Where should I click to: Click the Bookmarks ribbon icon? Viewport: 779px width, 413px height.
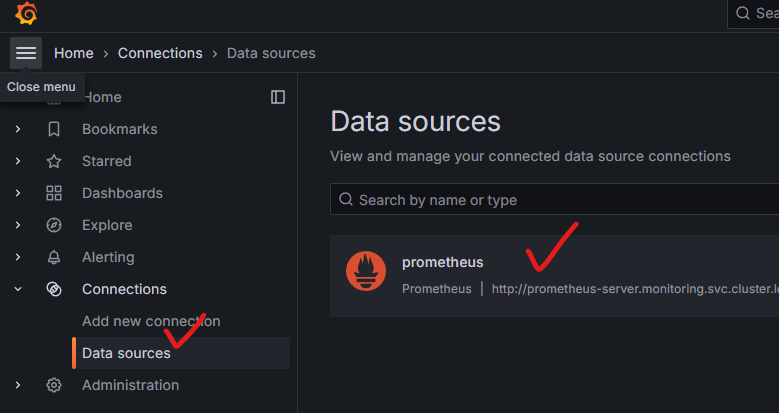(x=54, y=129)
